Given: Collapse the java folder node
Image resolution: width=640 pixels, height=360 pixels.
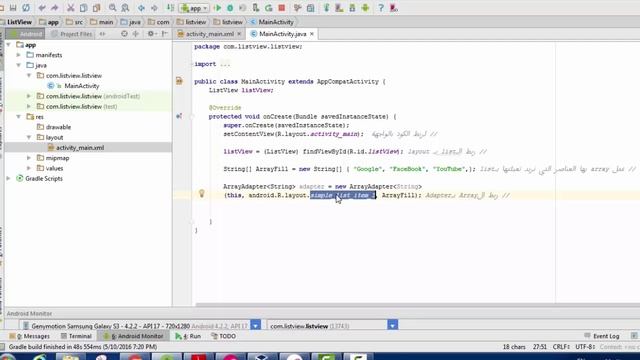Looking at the screenshot, I should (19, 65).
